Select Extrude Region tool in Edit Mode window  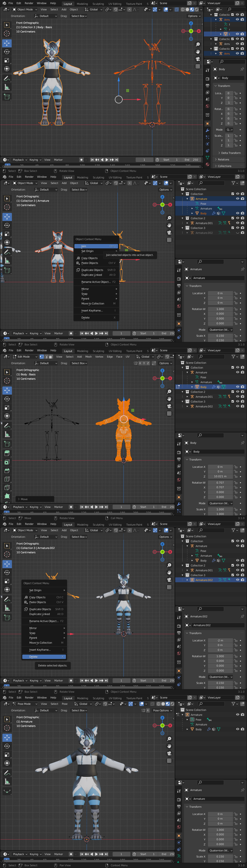tap(7, 454)
